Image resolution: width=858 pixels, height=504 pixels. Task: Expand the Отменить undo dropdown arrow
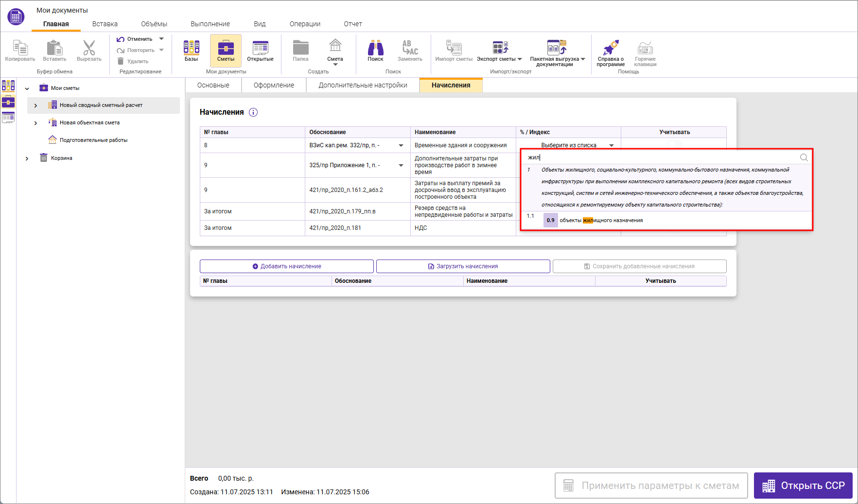coord(161,39)
